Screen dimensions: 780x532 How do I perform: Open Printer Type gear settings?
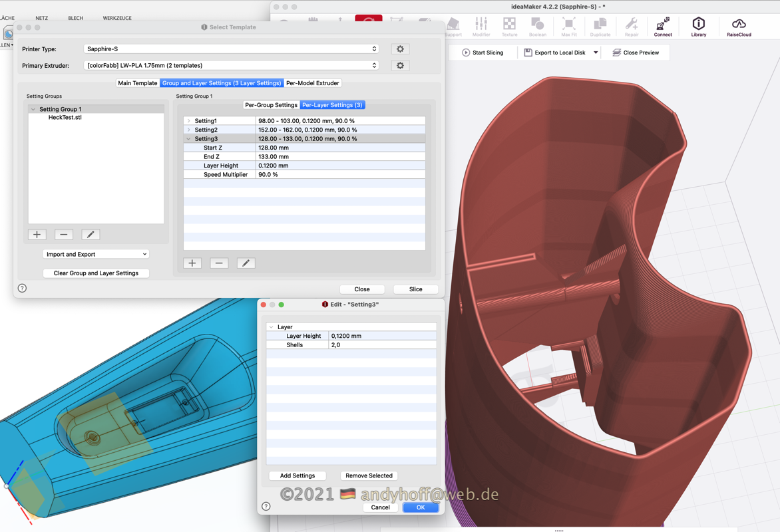[400, 49]
